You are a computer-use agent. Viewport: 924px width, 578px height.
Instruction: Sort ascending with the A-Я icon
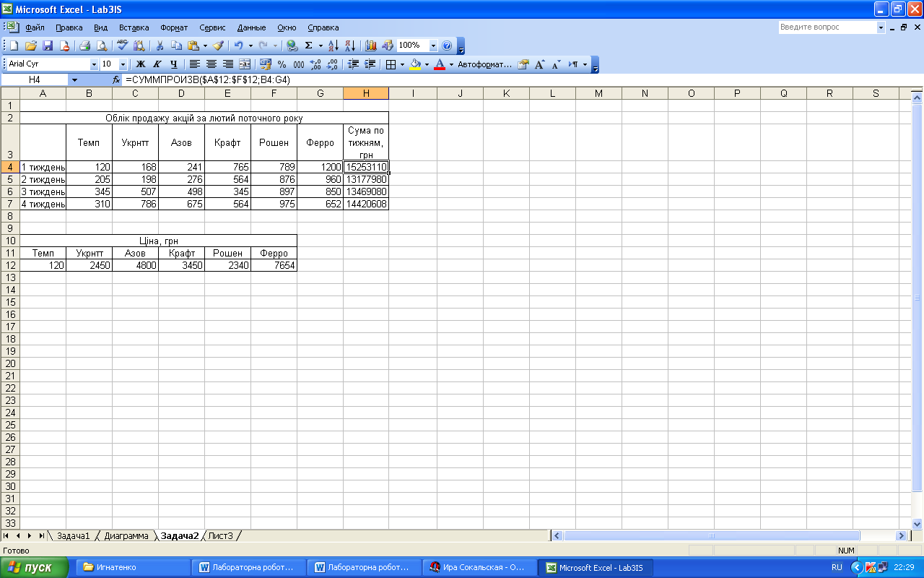pos(333,46)
